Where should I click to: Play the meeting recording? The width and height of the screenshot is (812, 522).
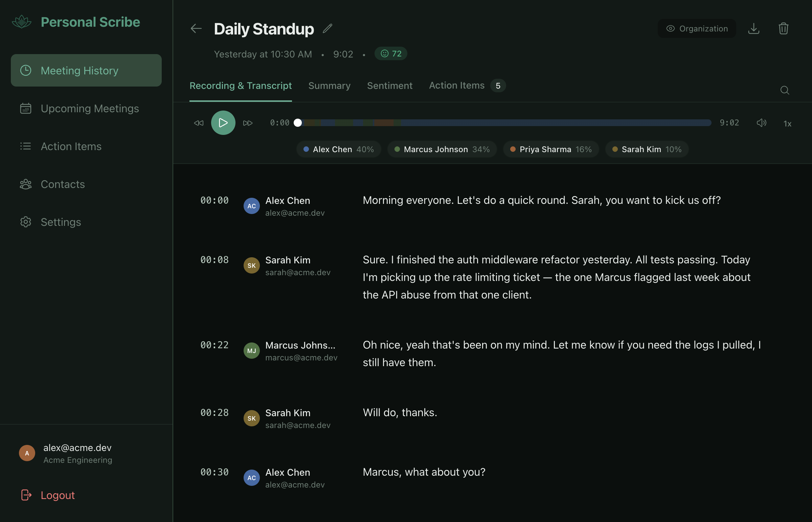(x=223, y=123)
